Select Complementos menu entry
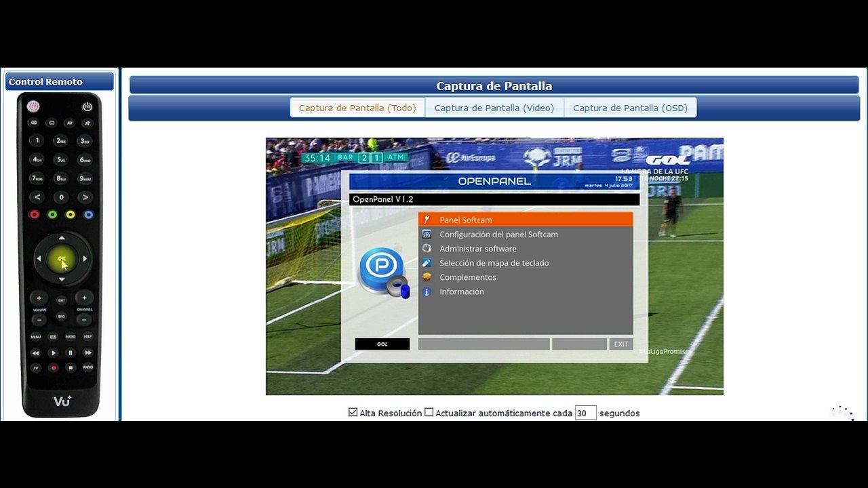The width and height of the screenshot is (868, 488). [526, 277]
